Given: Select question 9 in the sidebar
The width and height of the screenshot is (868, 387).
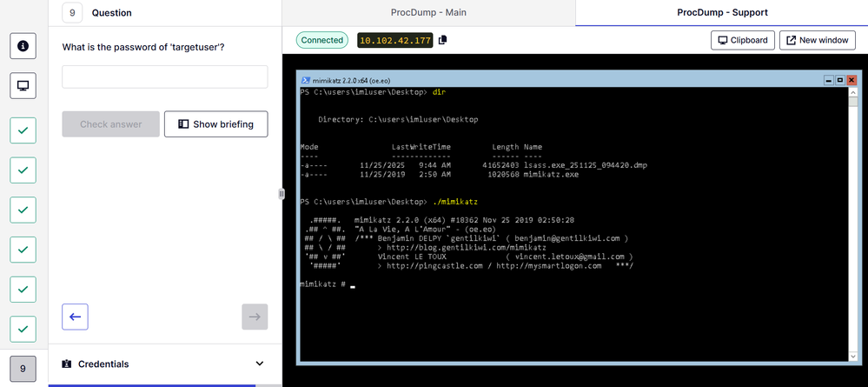Looking at the screenshot, I should click(x=23, y=369).
